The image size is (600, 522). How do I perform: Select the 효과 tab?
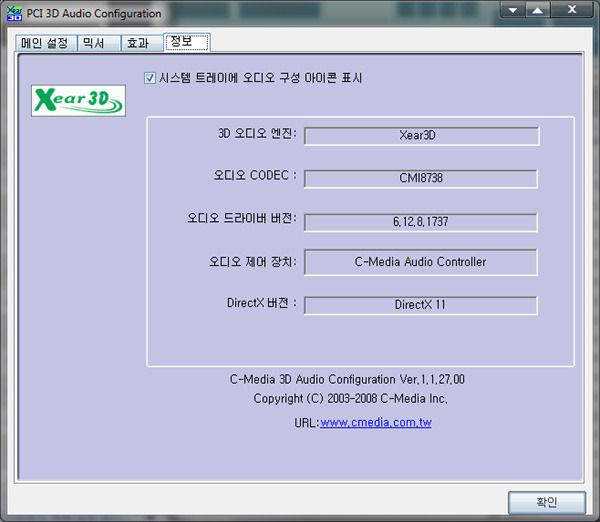tap(141, 42)
